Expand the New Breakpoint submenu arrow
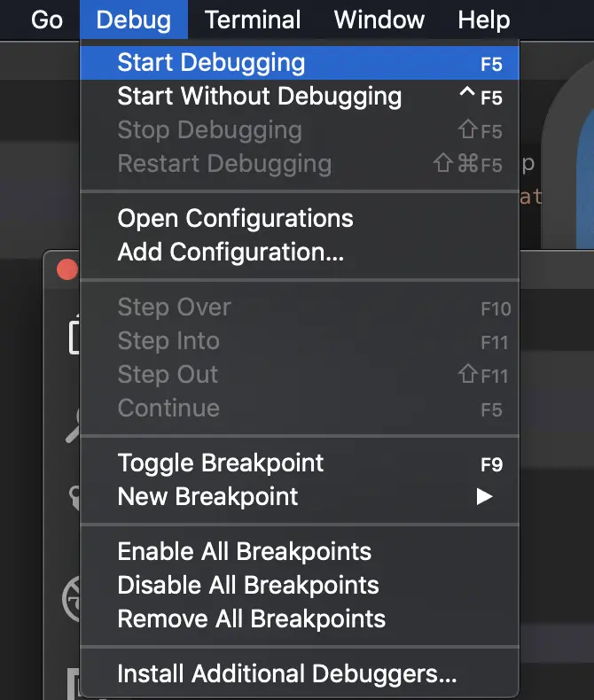Viewport: 594px width, 700px height. point(484,496)
